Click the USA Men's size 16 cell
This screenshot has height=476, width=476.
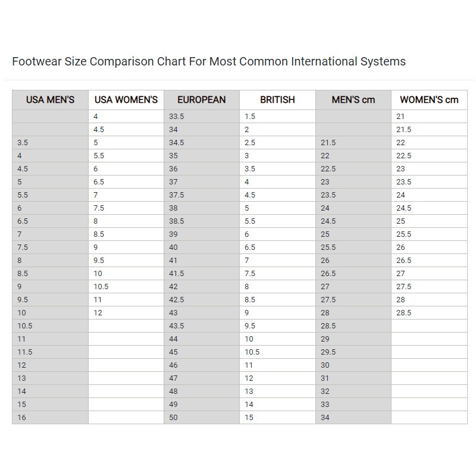tap(50, 418)
